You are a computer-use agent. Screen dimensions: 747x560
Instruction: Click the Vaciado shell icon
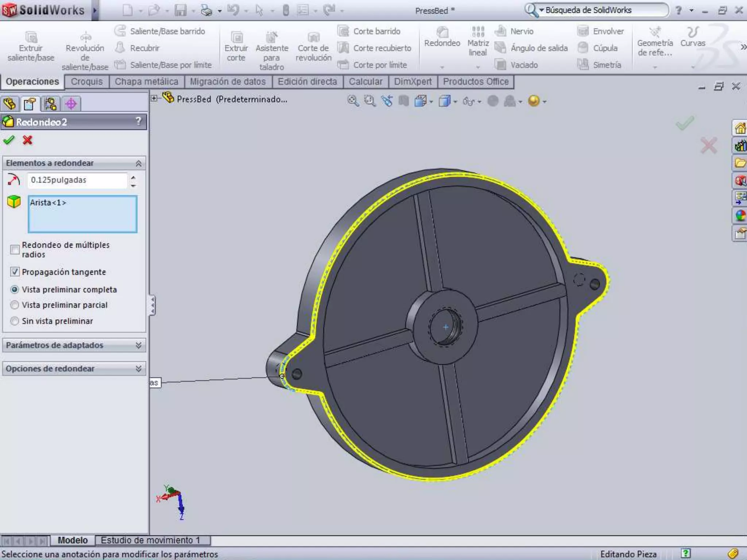[501, 65]
